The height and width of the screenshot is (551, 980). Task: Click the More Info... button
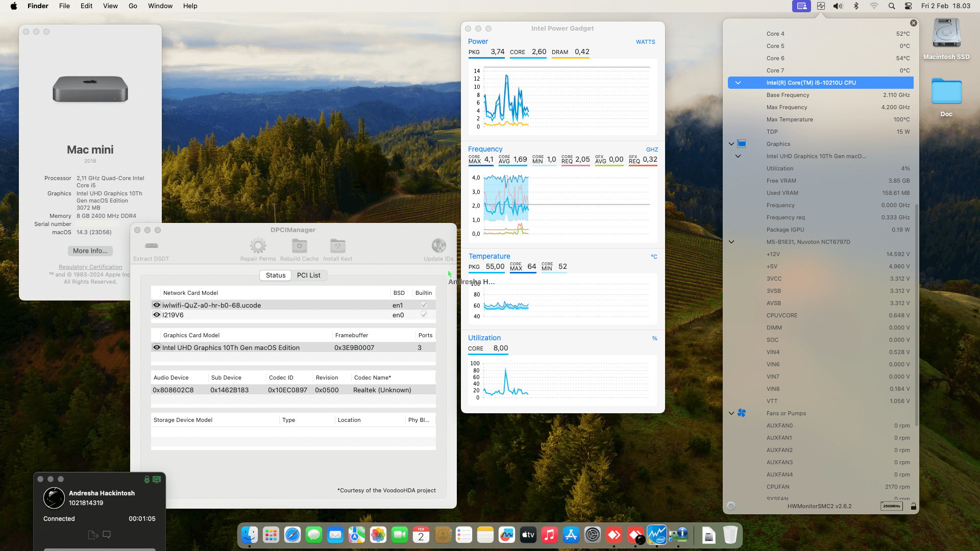pyautogui.click(x=90, y=251)
